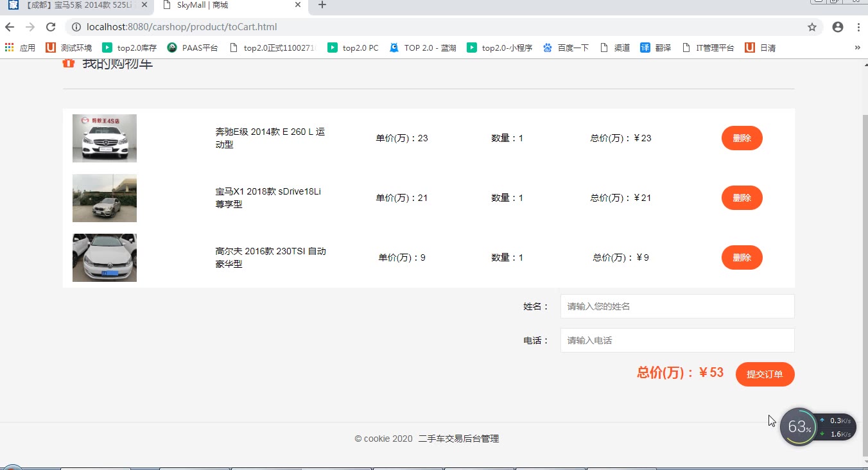Open the TOP 2.0 - 蓝湖 bookmark
The image size is (868, 470).
tap(423, 48)
